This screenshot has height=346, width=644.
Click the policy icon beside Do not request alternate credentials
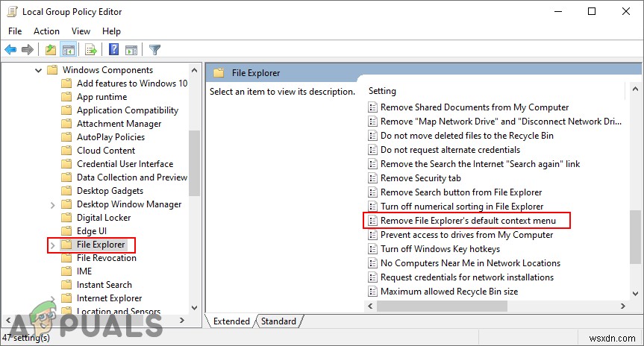point(372,150)
